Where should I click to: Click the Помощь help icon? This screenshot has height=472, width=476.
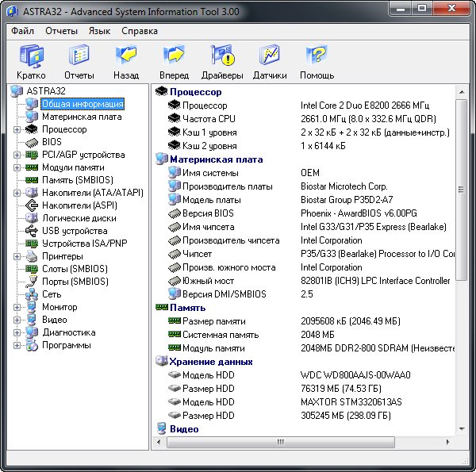(317, 56)
